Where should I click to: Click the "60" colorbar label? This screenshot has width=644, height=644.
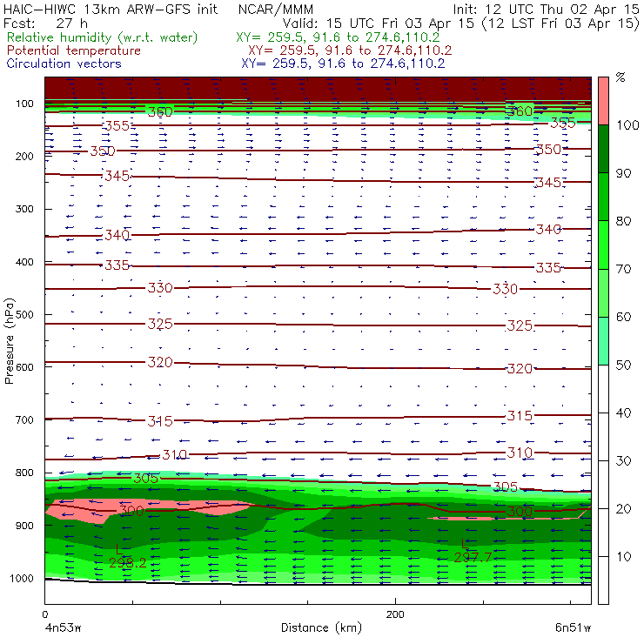pos(623,317)
